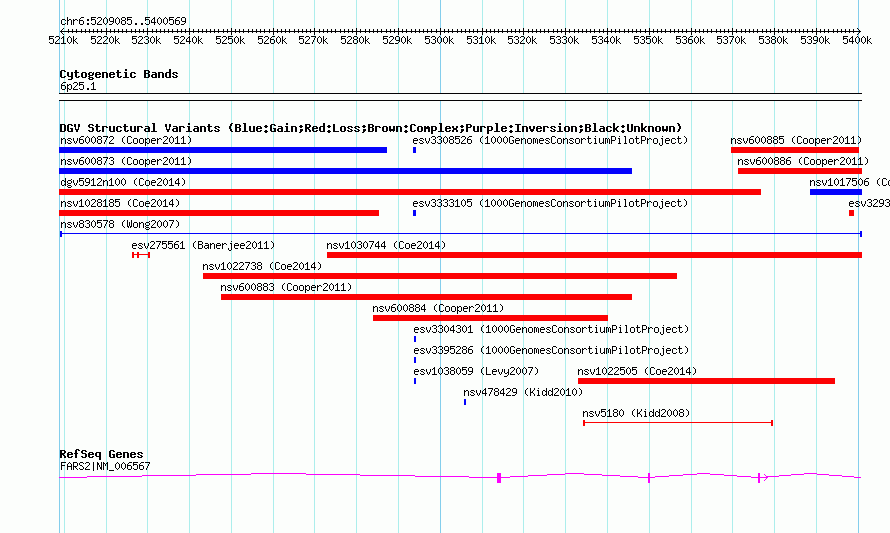Screen dimensions: 890x533
Task: Open the nsv600884 (Cooper2011) label
Action: point(438,308)
